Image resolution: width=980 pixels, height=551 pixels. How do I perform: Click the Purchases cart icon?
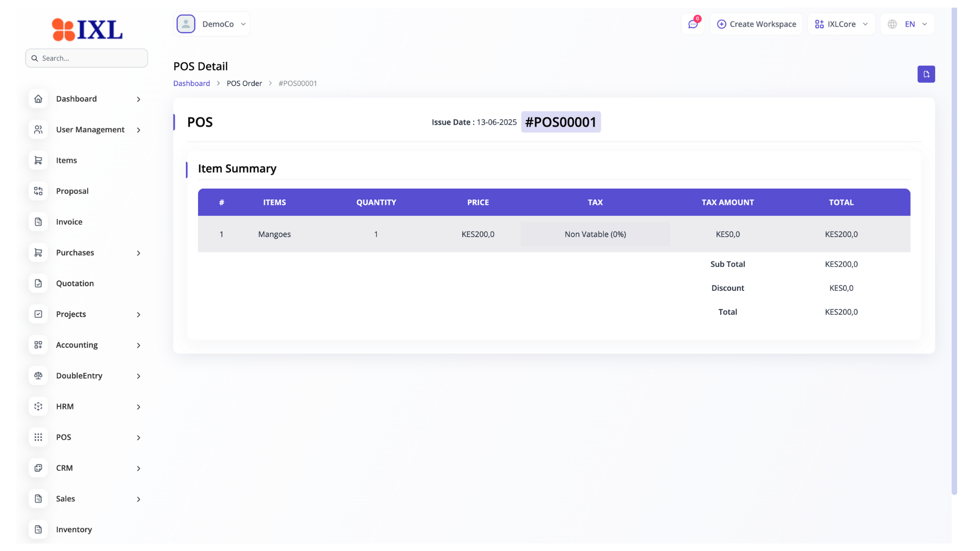(x=38, y=253)
